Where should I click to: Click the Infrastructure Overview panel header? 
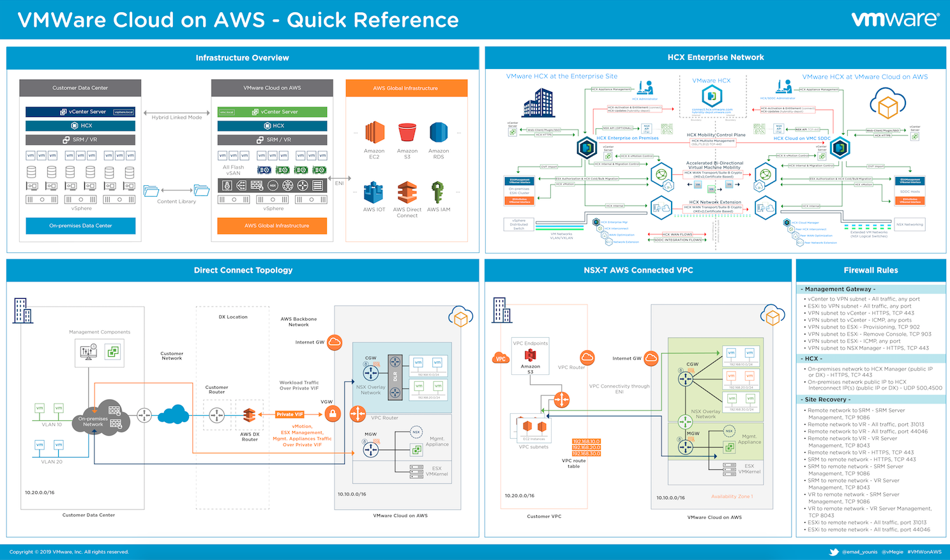pyautogui.click(x=243, y=57)
